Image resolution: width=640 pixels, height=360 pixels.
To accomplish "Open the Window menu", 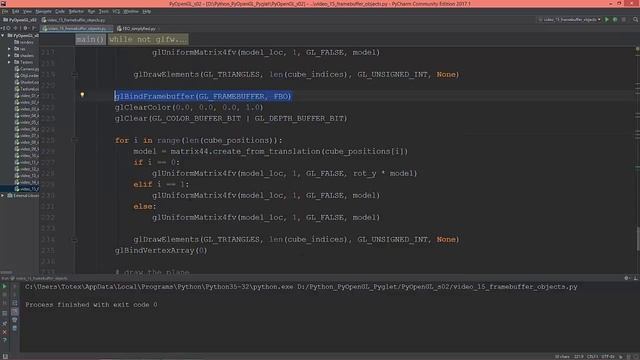I will (x=131, y=11).
